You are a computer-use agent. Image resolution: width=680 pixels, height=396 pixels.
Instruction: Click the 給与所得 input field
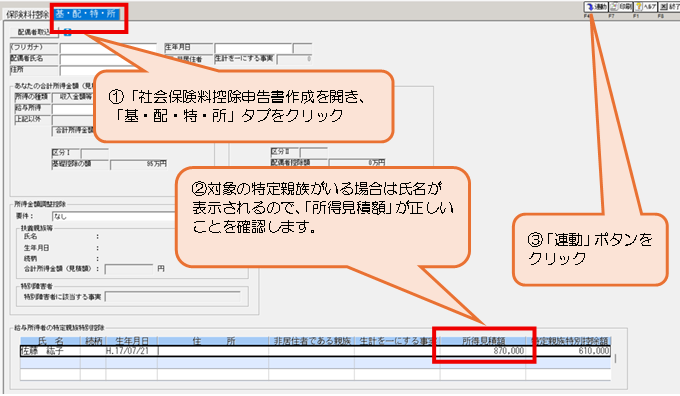[73, 108]
